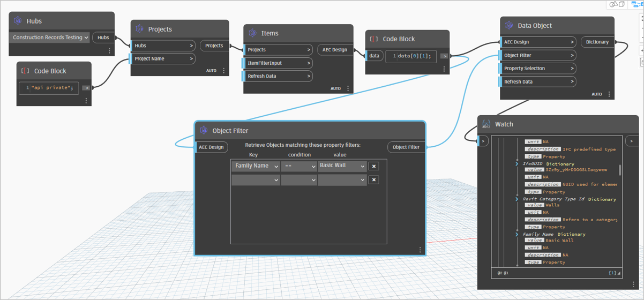The width and height of the screenshot is (644, 300).
Task: Open the three-dot menu on Object Filter node
Action: pyautogui.click(x=420, y=250)
